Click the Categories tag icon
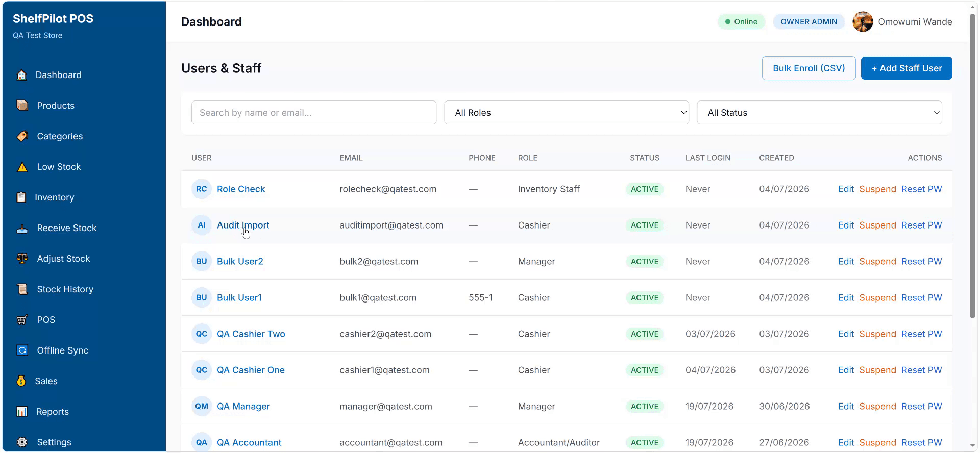The image size is (980, 453). tap(22, 136)
